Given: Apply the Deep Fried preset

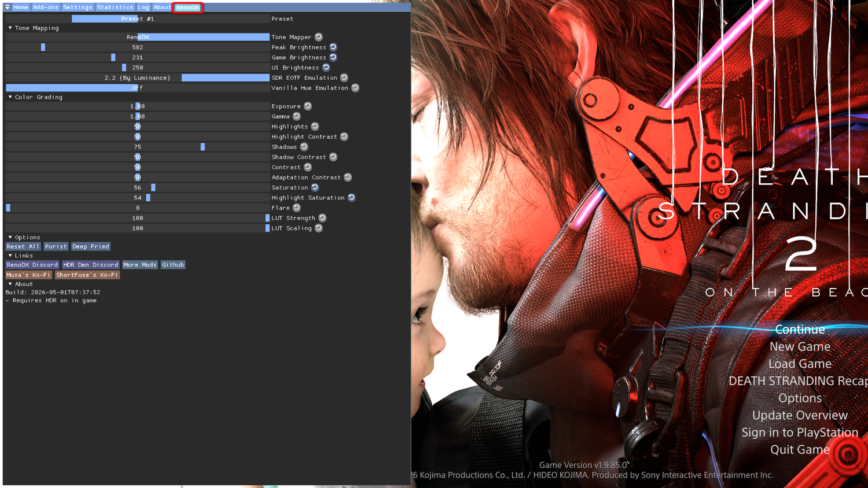Looking at the screenshot, I should coord(91,246).
